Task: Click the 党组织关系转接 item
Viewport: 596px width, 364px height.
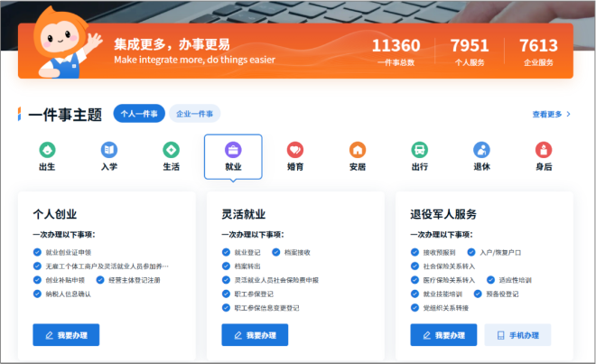Action: point(440,308)
